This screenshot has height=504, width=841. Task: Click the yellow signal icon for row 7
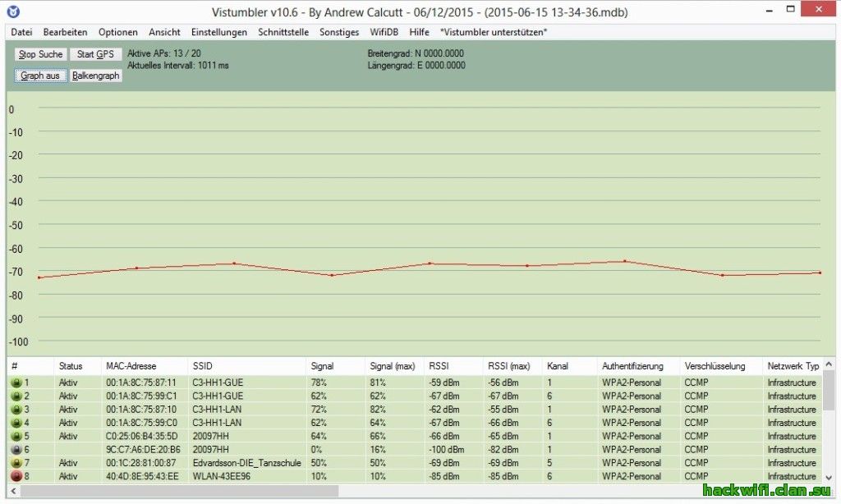[x=16, y=463]
